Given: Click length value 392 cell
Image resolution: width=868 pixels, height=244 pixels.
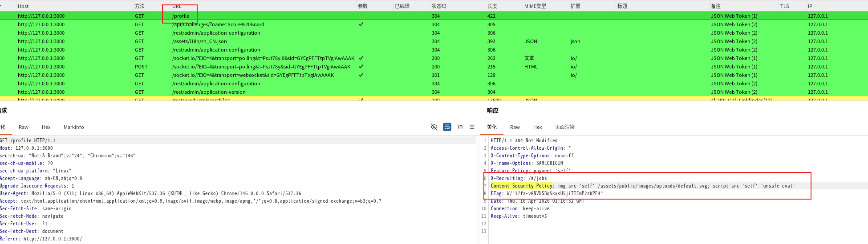Looking at the screenshot, I should (491, 41).
